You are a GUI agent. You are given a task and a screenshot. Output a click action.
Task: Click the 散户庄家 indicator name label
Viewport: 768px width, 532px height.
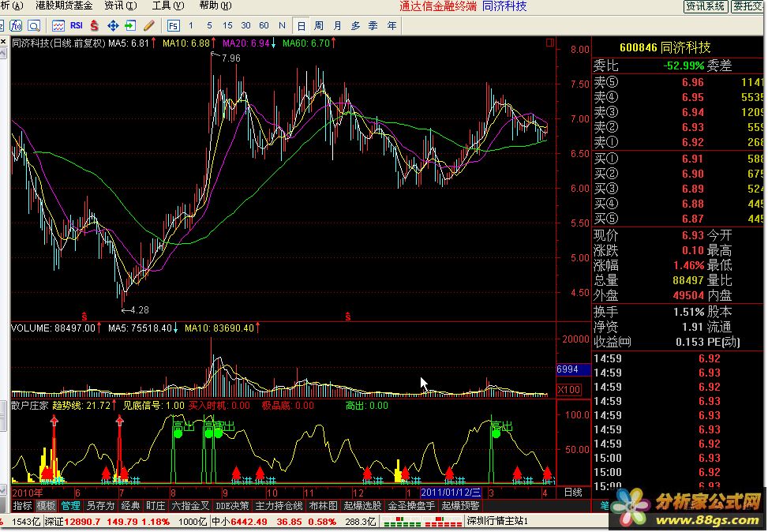[30, 406]
